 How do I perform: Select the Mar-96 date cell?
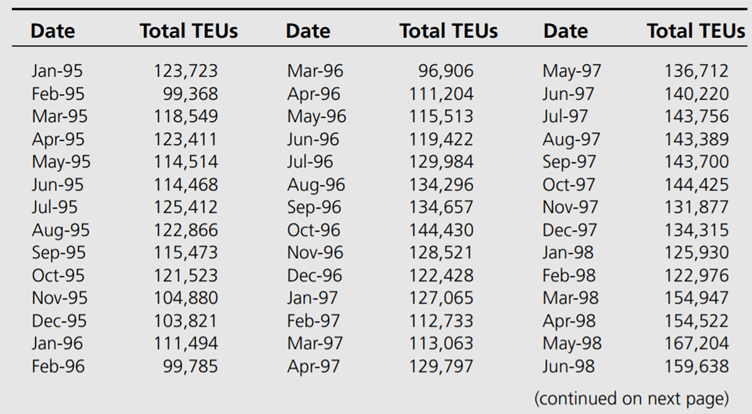[315, 71]
